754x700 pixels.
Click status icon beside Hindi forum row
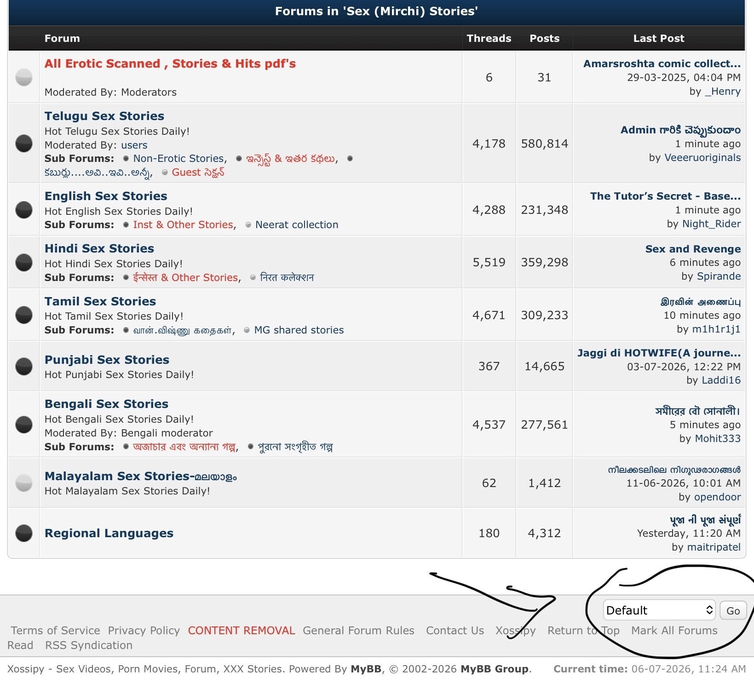point(24,262)
